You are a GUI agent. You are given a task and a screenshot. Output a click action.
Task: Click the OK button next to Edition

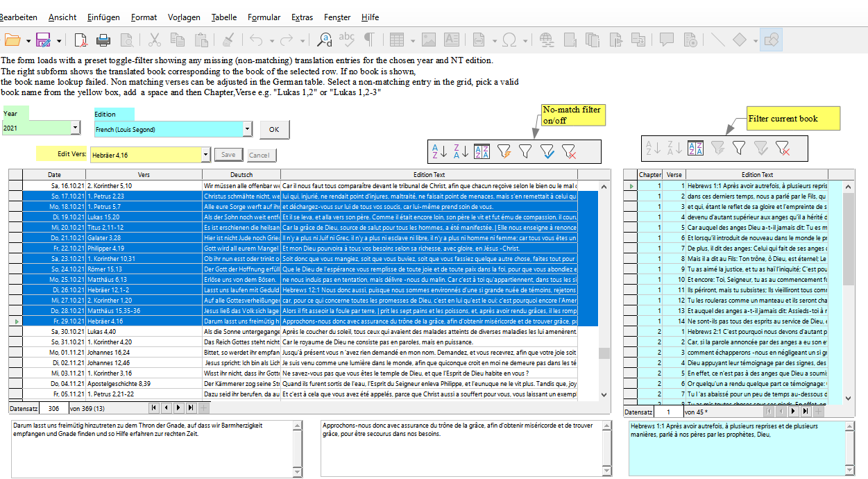[x=274, y=129]
